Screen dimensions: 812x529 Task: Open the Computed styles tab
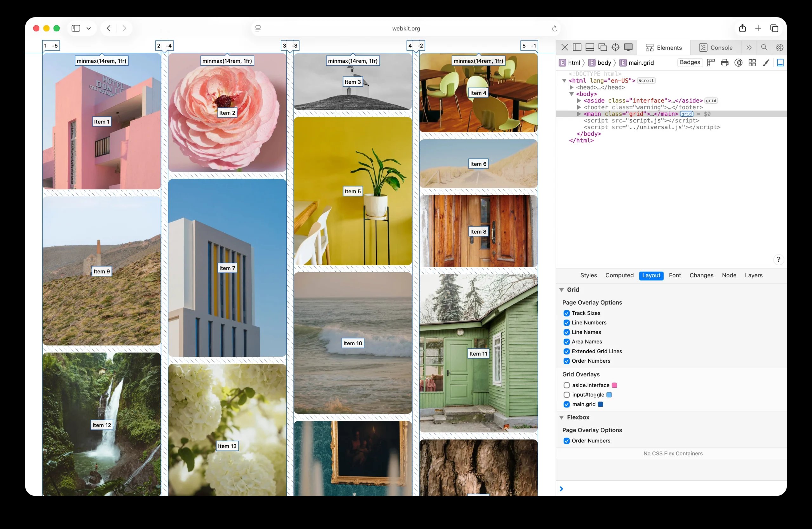click(x=619, y=275)
